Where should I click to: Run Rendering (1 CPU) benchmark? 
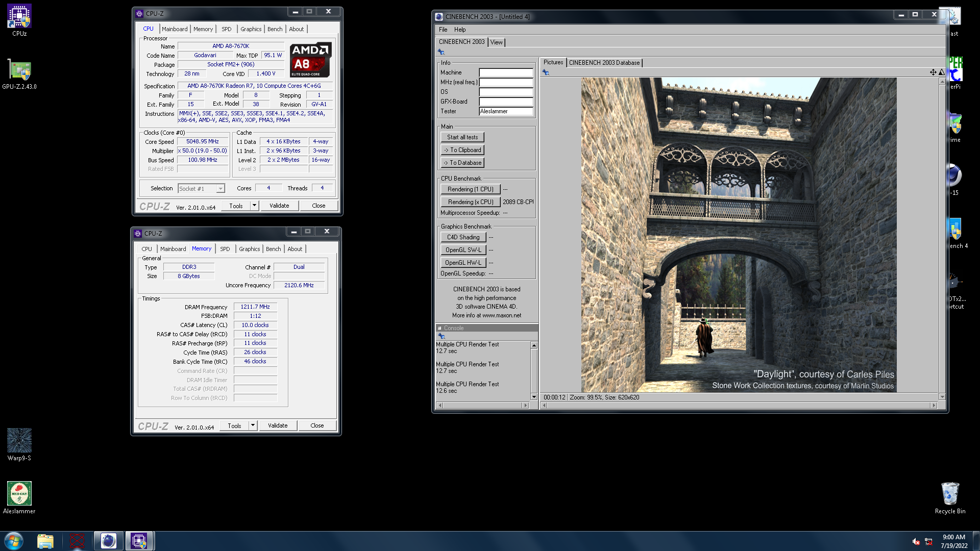pos(470,189)
